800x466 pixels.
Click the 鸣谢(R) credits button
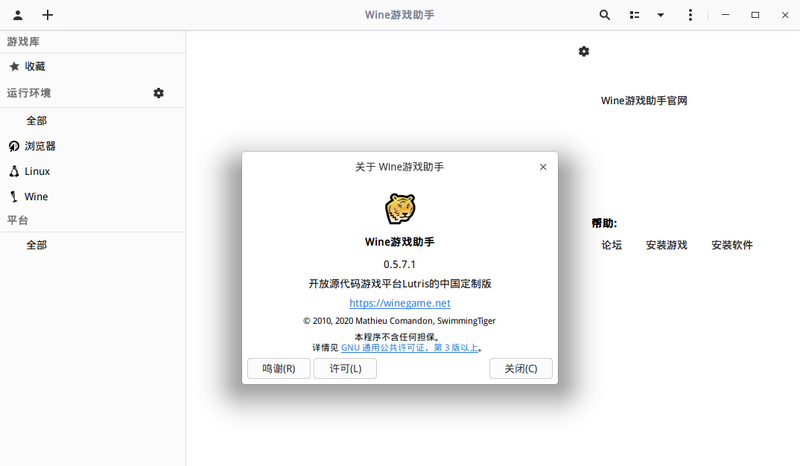tap(279, 368)
